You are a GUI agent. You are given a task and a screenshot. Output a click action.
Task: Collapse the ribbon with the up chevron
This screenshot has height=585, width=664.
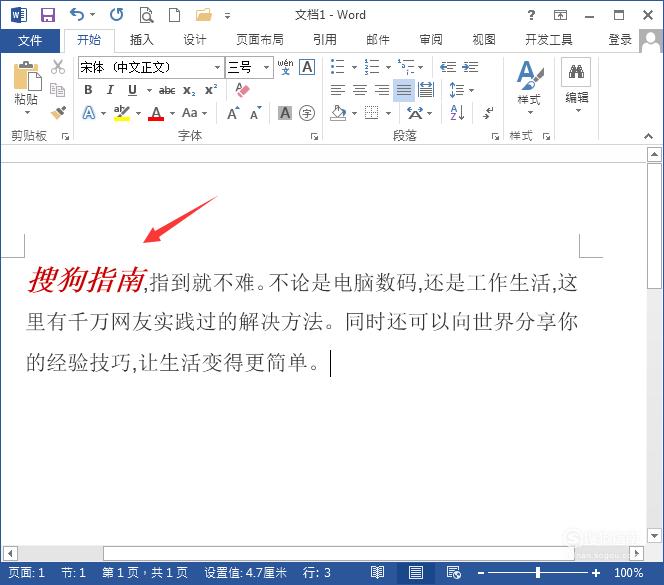pos(648,136)
